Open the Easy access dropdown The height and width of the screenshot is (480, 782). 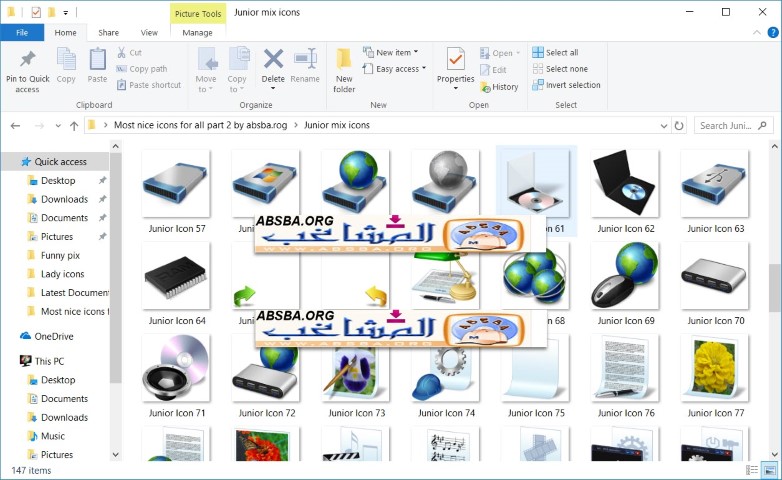click(x=424, y=68)
